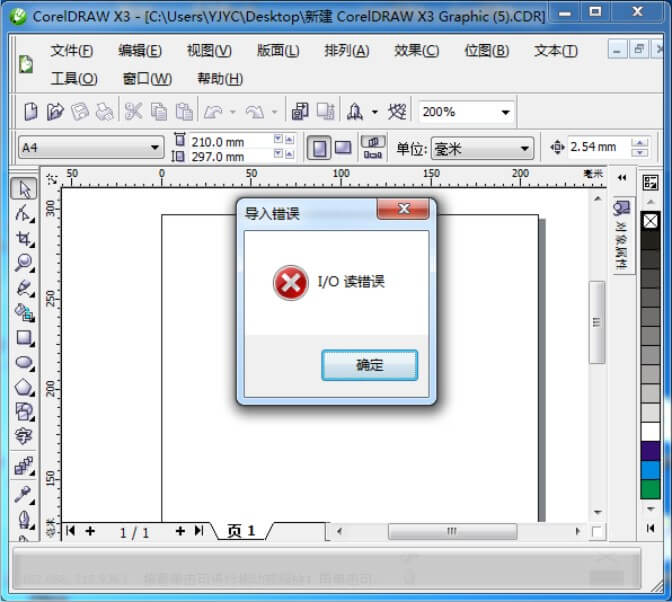
Task: Select the Zoom magnifier tool
Action: click(24, 263)
